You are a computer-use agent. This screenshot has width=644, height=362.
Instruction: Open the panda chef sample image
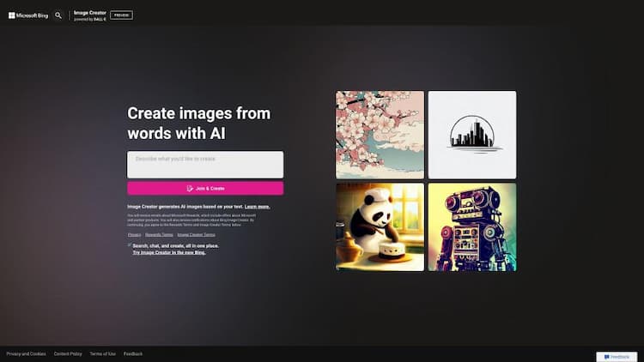380,227
